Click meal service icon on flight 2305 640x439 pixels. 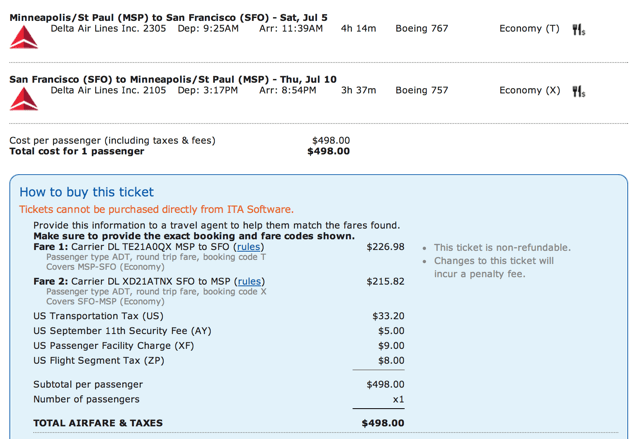pos(578,30)
